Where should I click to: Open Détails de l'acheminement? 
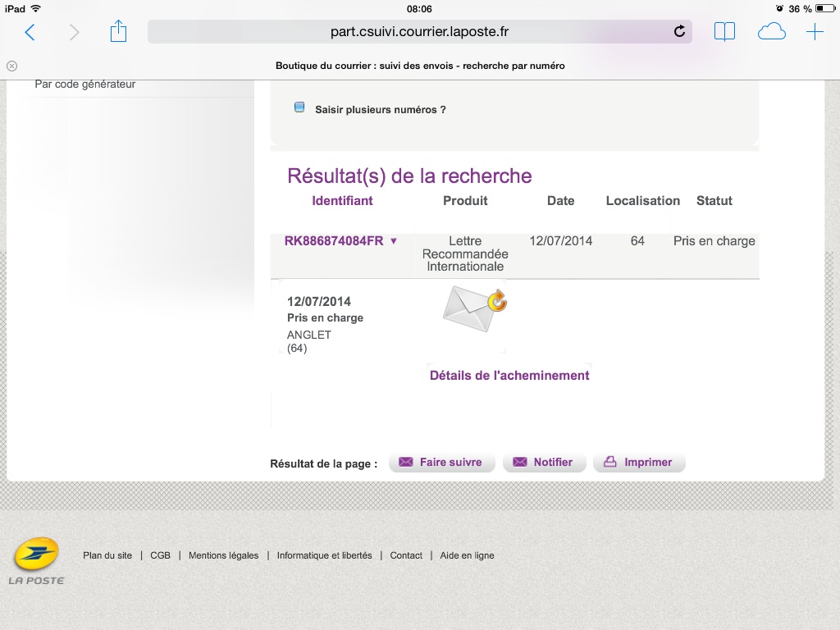click(509, 376)
